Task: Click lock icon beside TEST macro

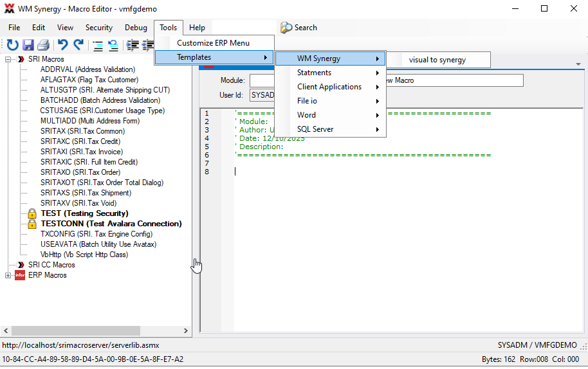Action: [x=32, y=213]
